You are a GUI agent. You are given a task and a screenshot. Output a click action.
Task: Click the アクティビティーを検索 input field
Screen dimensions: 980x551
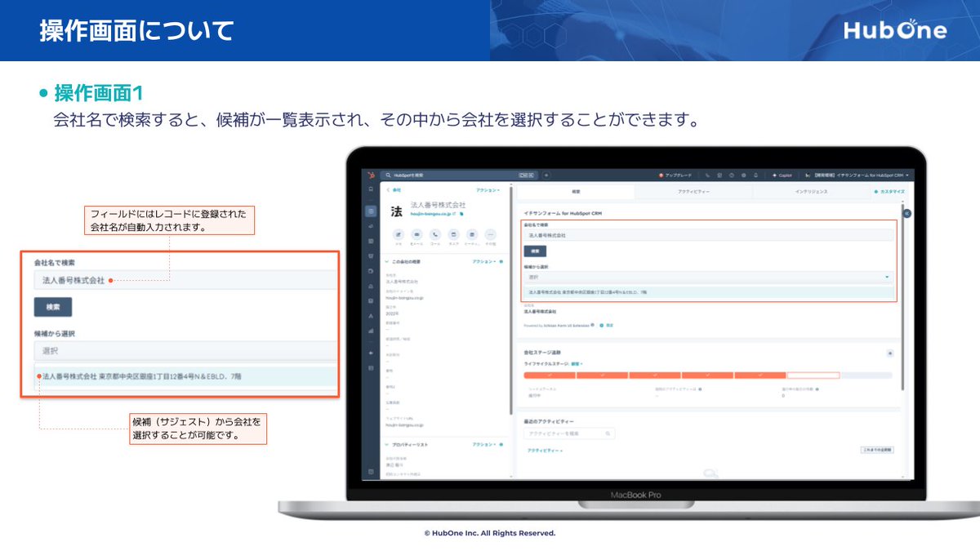569,434
